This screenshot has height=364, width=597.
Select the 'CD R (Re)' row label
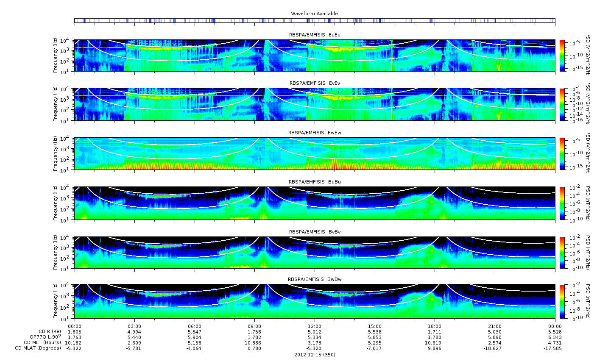click(50, 331)
